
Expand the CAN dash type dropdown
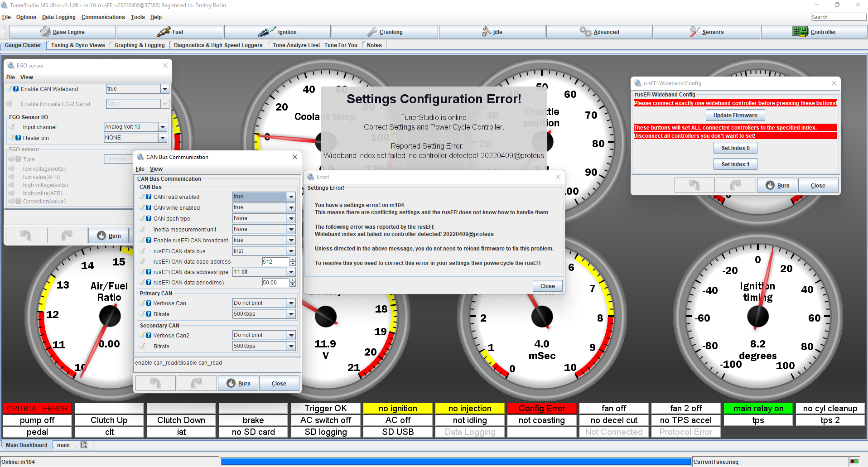click(291, 218)
